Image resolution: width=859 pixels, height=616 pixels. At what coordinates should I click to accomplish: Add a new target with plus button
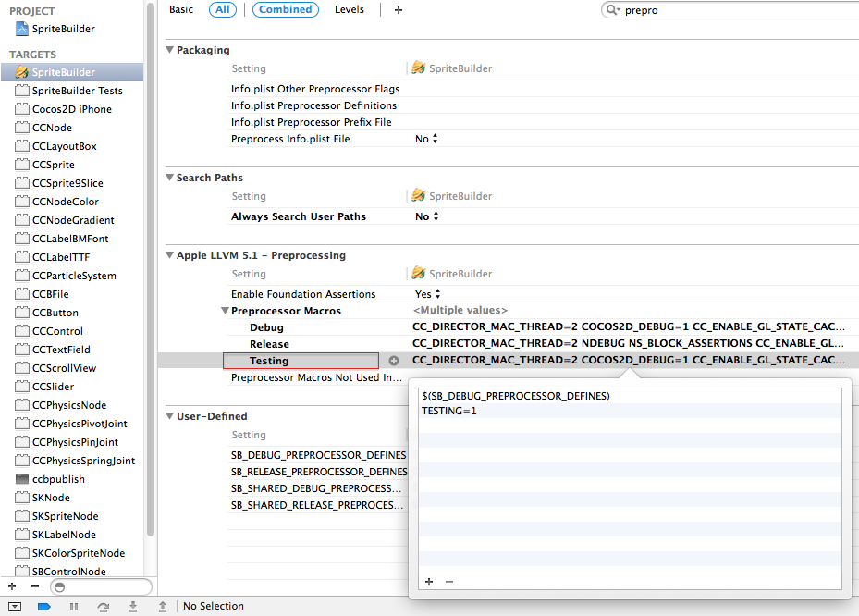click(x=12, y=586)
